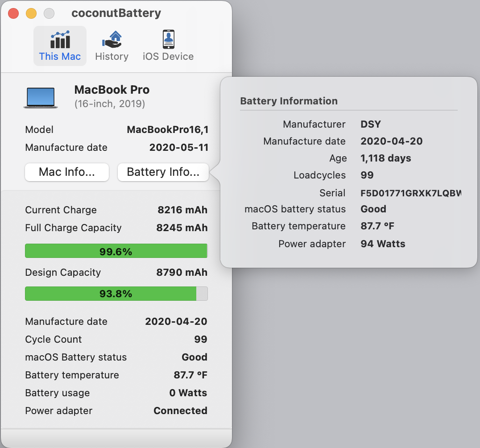Select popover Battery temperature 87.7 °F
This screenshot has height=448, width=480.
(x=377, y=226)
